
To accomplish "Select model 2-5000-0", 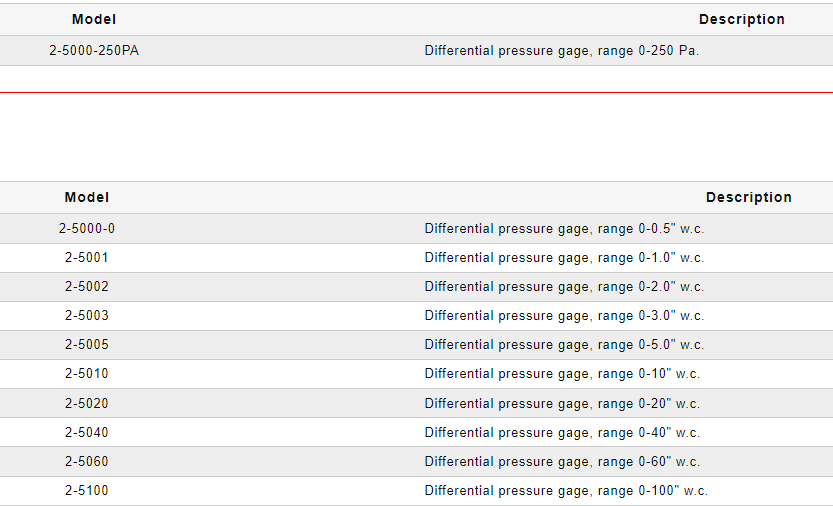I will pyautogui.click(x=87, y=228).
